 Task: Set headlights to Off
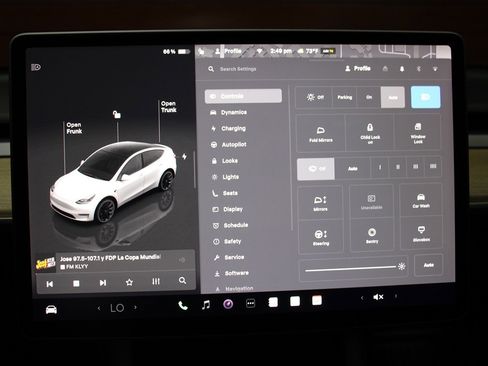[x=315, y=97]
